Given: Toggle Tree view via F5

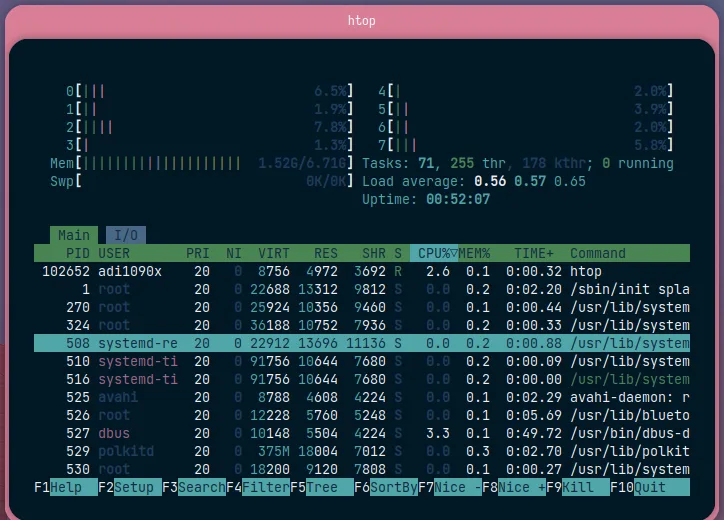Looking at the screenshot, I should tap(322, 487).
